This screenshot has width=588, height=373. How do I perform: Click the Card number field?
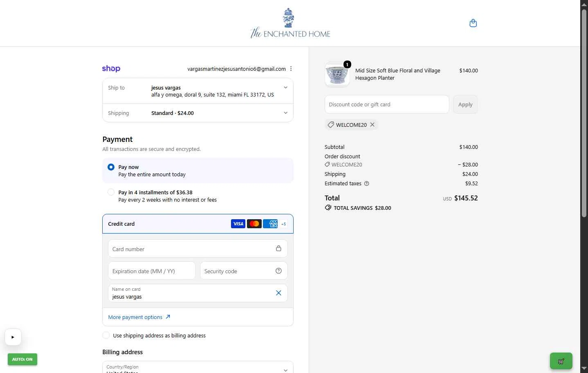click(198, 249)
